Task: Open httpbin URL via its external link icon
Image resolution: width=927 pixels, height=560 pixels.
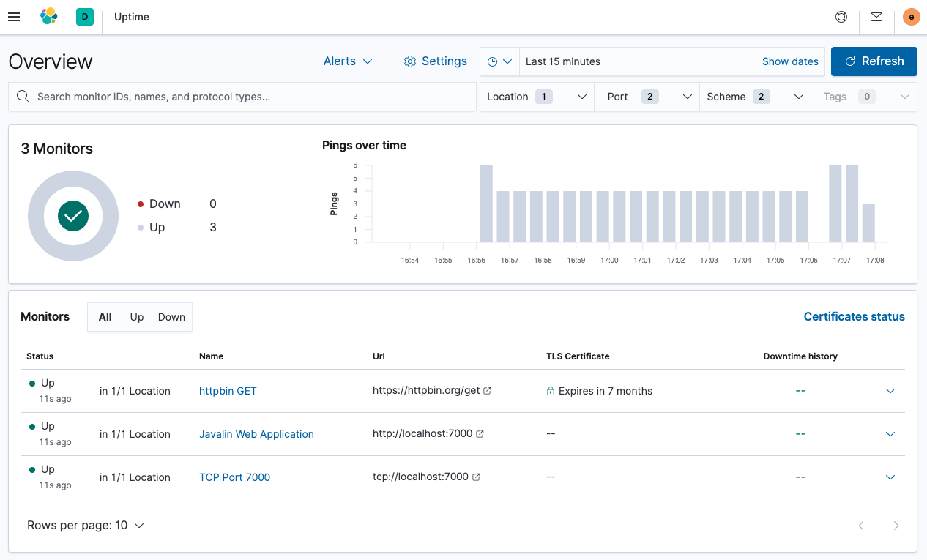Action: point(488,390)
